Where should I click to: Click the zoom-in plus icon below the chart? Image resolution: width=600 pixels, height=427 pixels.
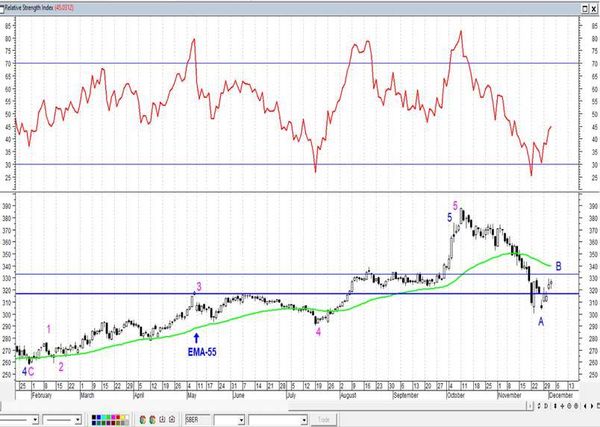(562, 406)
